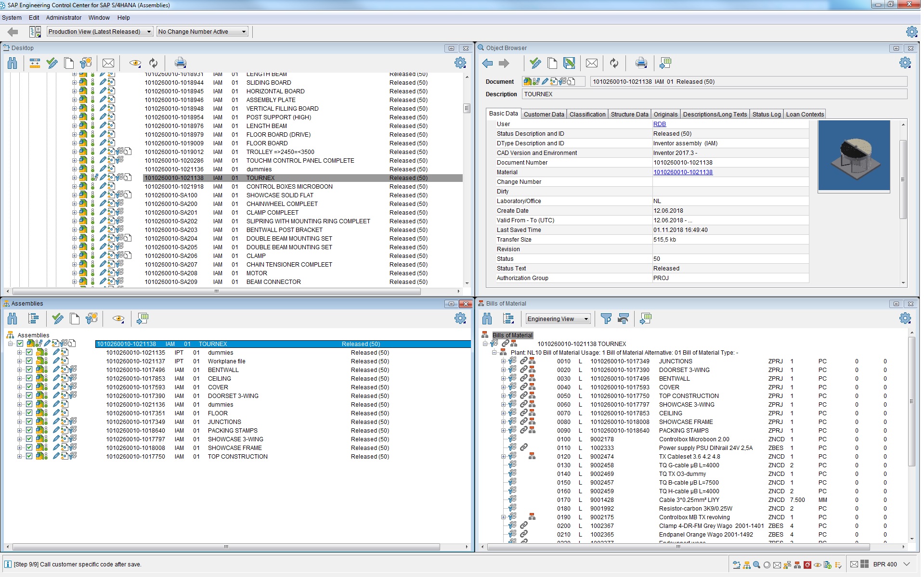
Task: Click the Desktop panel horizontal scrollbar
Action: pyautogui.click(x=217, y=292)
